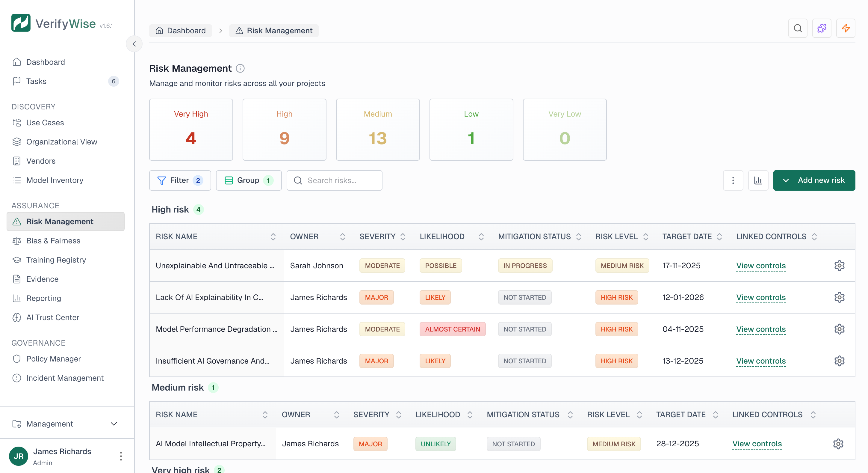
Task: Click the lightning bolt quick-action icon
Action: click(846, 28)
